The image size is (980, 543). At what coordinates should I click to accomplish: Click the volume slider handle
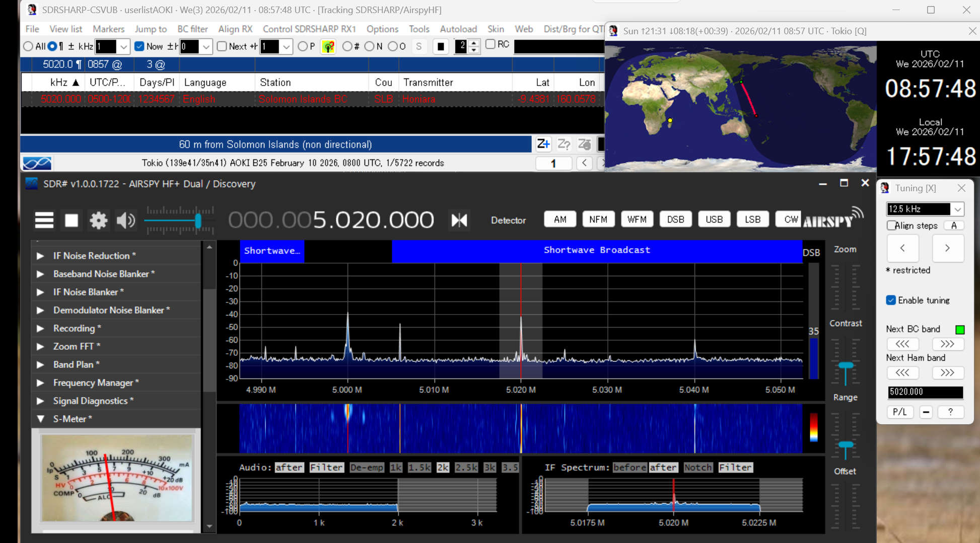tap(198, 220)
